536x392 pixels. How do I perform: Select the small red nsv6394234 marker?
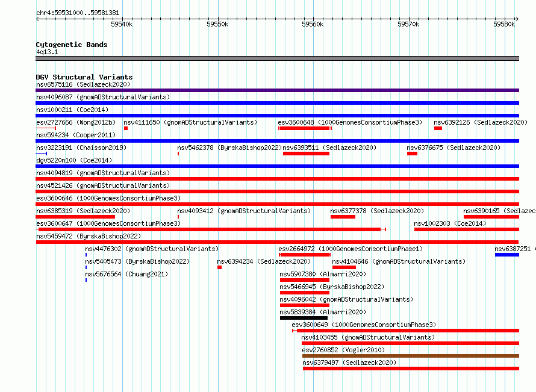[219, 267]
